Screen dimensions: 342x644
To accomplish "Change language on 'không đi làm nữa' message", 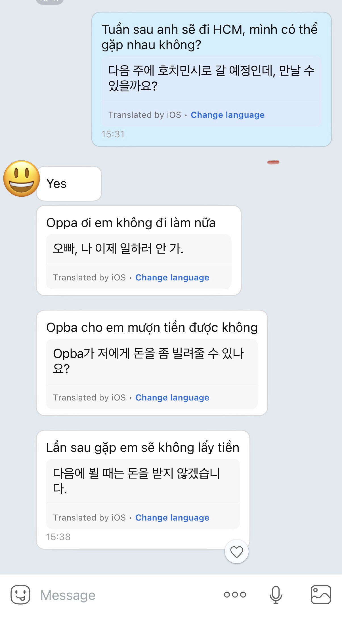I will (172, 278).
